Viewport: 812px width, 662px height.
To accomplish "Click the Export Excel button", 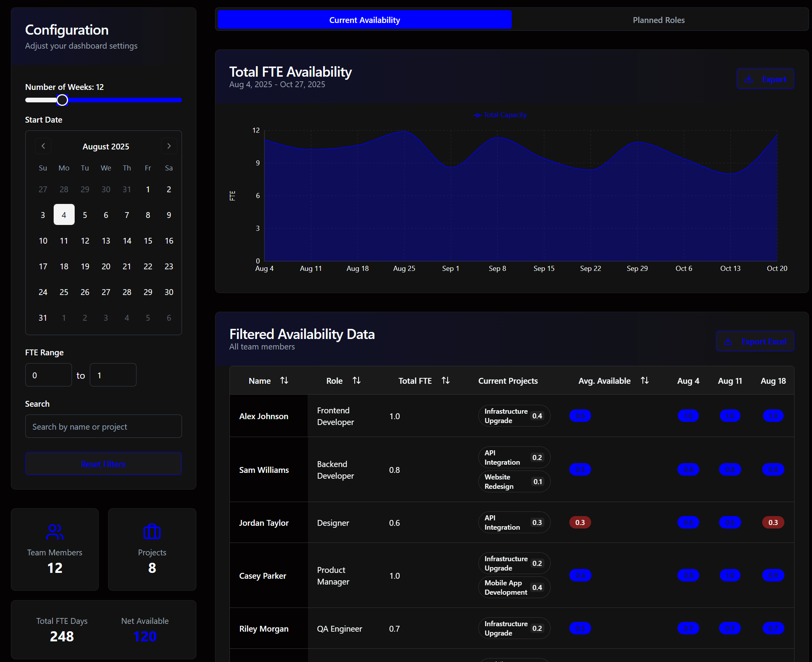I will pyautogui.click(x=755, y=341).
